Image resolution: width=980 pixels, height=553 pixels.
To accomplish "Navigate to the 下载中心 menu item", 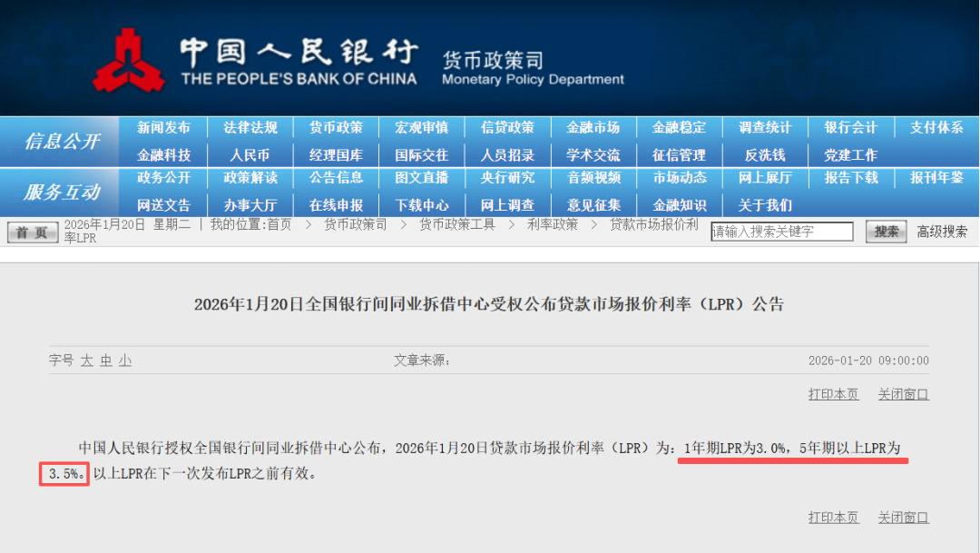I will (x=421, y=205).
